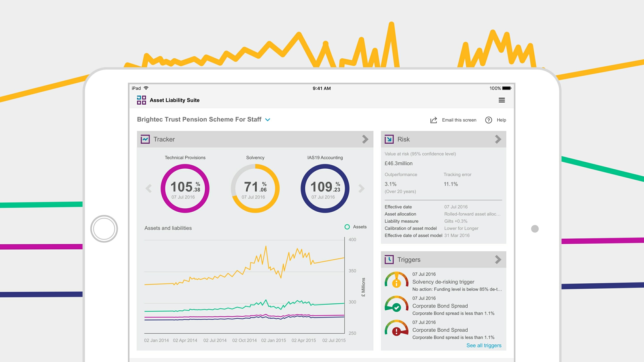Toggle the Assets legend indicator on the chart

[347, 227]
